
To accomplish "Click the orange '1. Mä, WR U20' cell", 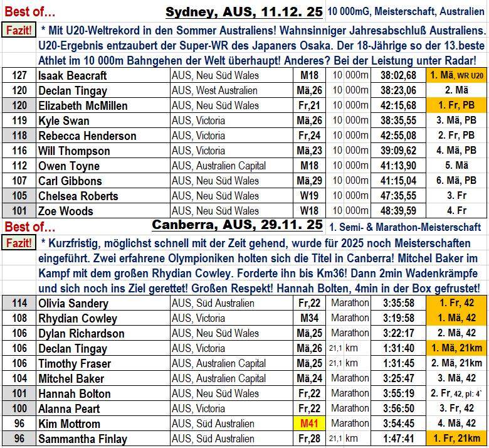I will (456, 75).
